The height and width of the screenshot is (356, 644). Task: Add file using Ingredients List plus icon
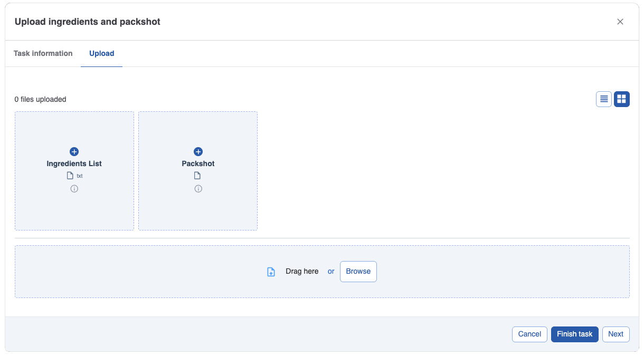click(x=74, y=151)
